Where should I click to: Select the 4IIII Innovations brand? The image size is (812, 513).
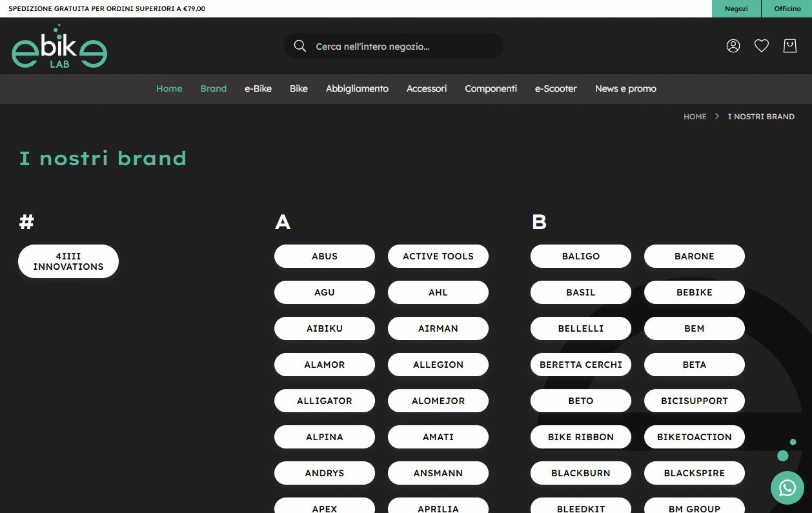click(x=68, y=261)
